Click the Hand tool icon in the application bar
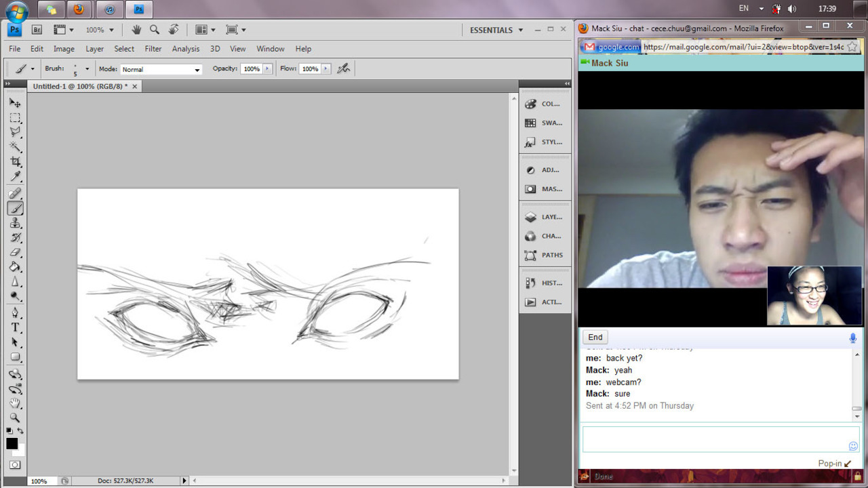The width and height of the screenshot is (868, 488). [136, 30]
